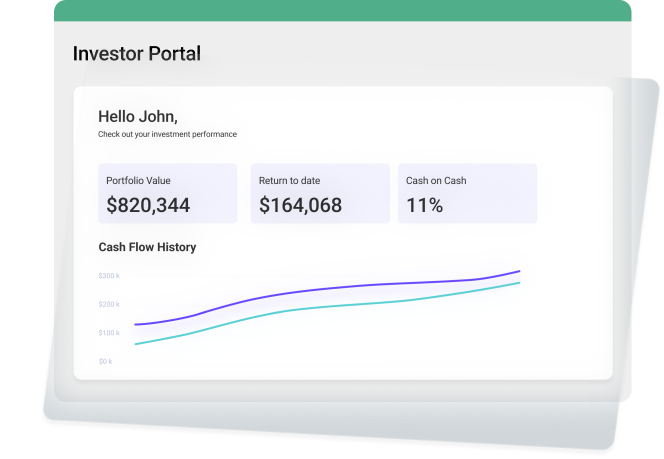Viewport: 664px width, 459px height.
Task: Click the $100 k axis label
Action: click(x=109, y=333)
